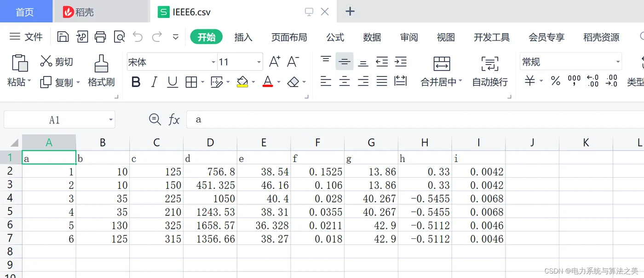This screenshot has width=644, height=278.
Task: Expand the quick access toolbar customize arrow
Action: [x=175, y=37]
